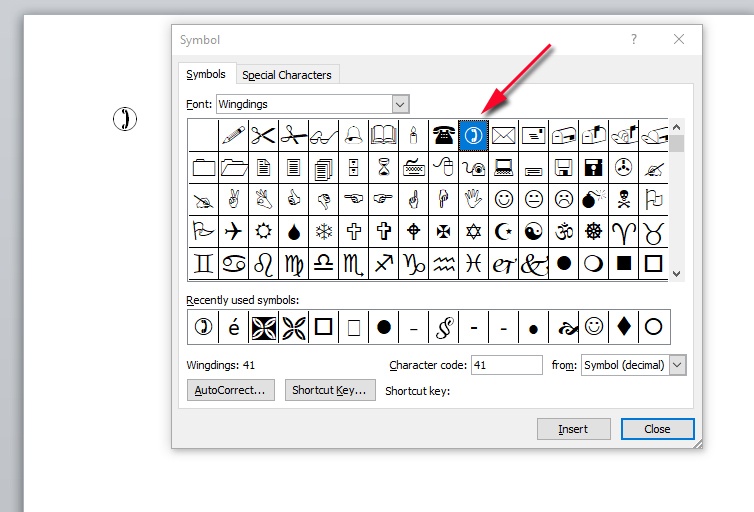Select the Sagittarius arrow symbol
This screenshot has height=512, width=754.
[383, 263]
